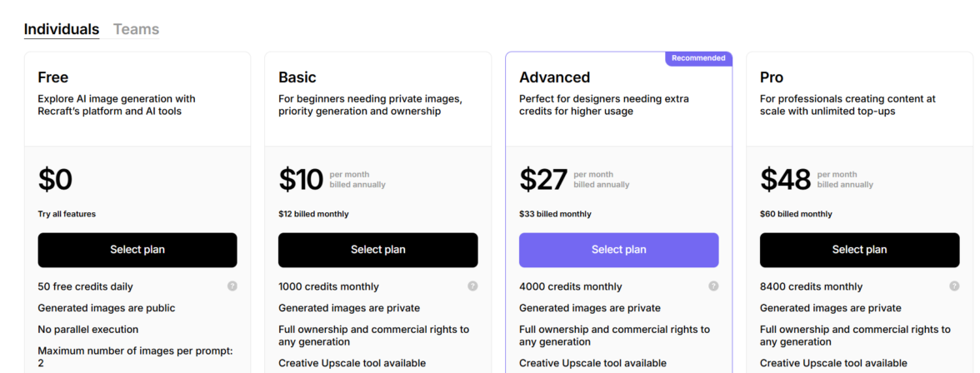Viewport: 980px width, 373px height.
Task: Click the Recommended badge on Advanced card
Action: [x=698, y=58]
